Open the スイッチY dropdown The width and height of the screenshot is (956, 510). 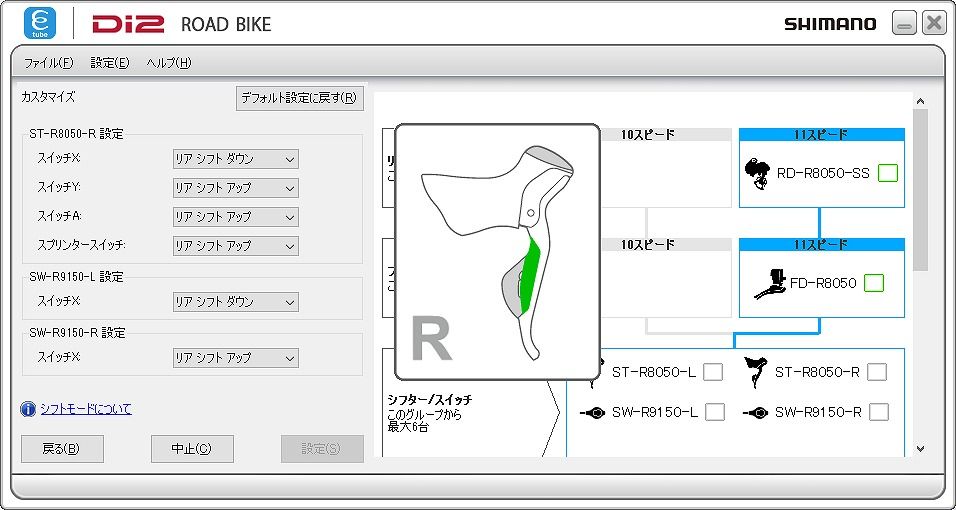click(235, 188)
